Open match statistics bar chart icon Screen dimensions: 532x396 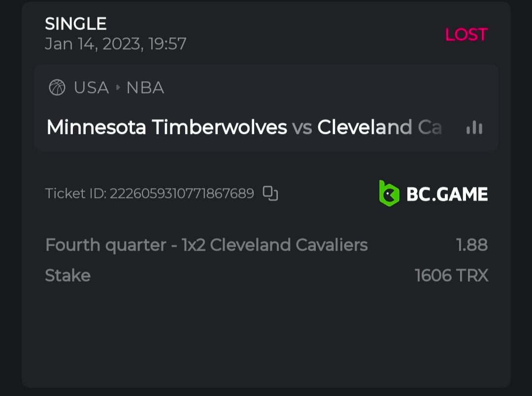pos(474,128)
